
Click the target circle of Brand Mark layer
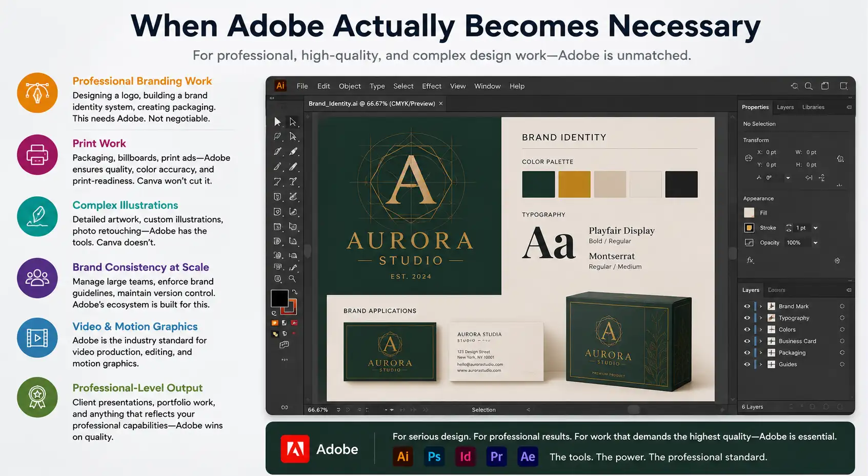pyautogui.click(x=842, y=306)
